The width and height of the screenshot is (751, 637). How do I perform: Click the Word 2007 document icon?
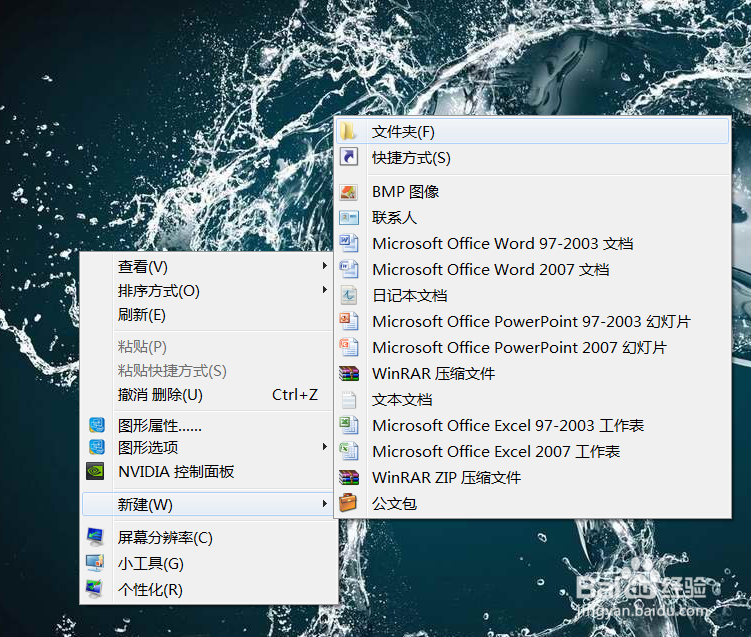pyautogui.click(x=349, y=269)
